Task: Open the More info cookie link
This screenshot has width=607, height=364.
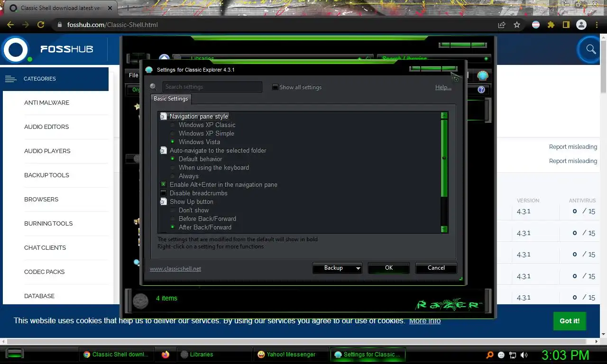Action: pyautogui.click(x=425, y=321)
